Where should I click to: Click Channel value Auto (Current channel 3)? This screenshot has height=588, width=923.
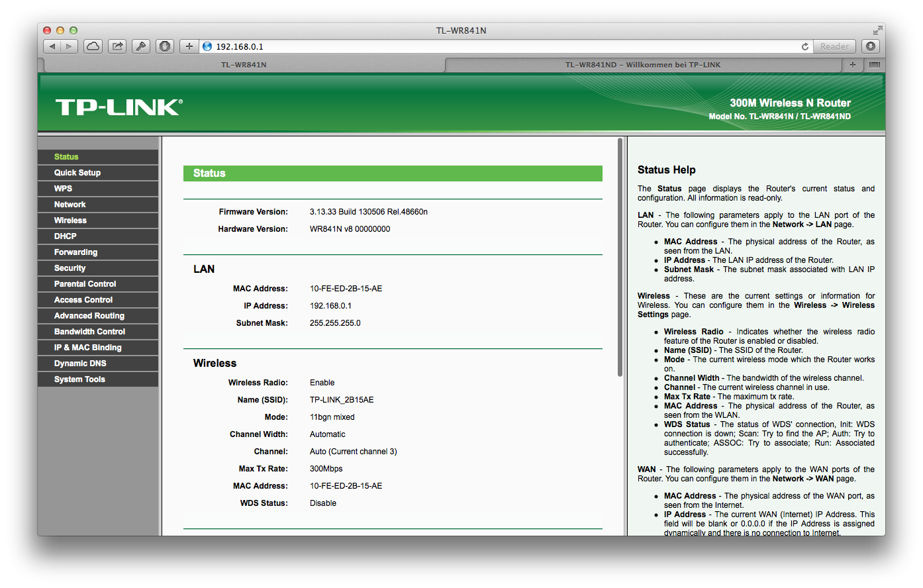pyautogui.click(x=354, y=452)
